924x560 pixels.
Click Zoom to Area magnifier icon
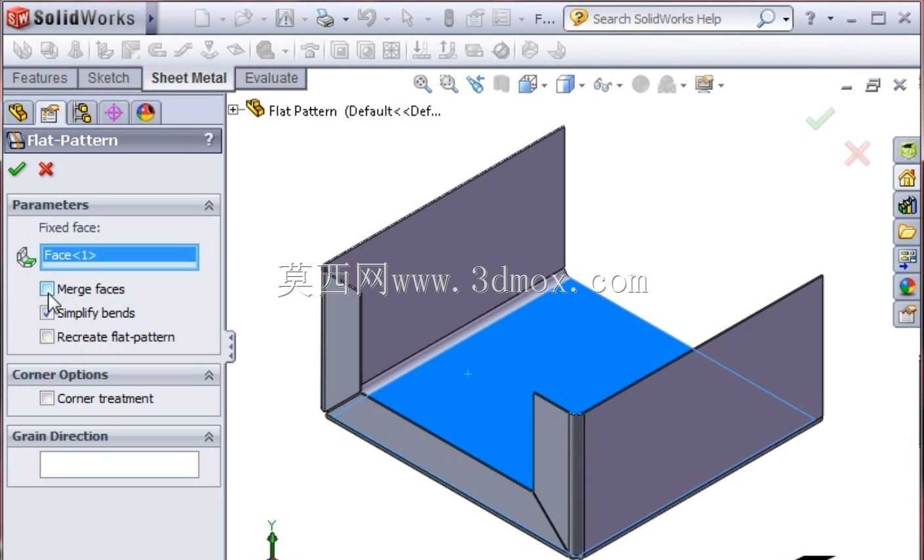(449, 85)
